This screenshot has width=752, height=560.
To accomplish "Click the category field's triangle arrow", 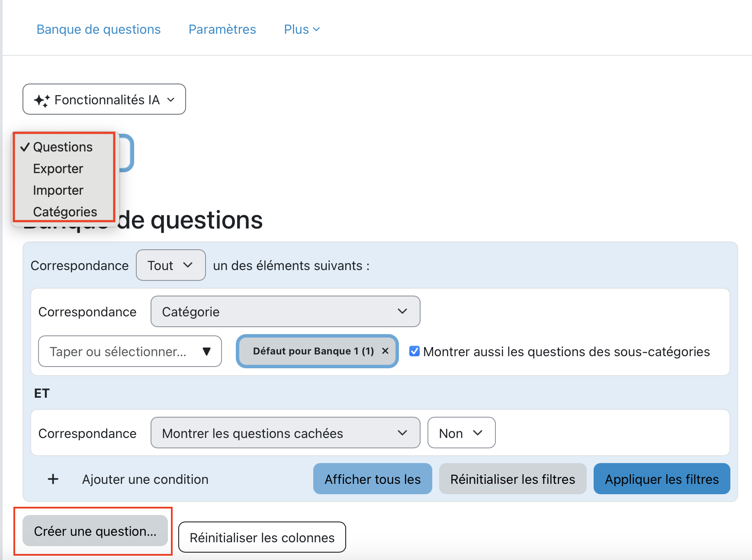I will 207,351.
